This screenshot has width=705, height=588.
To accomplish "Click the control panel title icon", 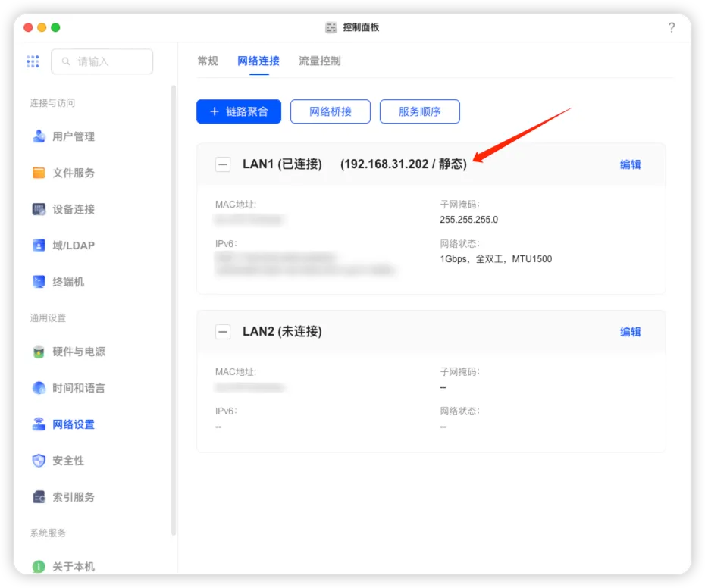I will (331, 27).
